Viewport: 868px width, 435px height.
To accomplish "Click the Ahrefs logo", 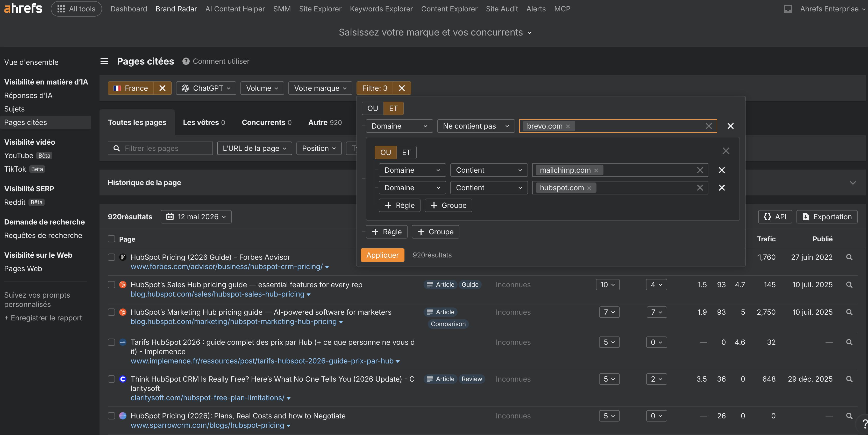I will pyautogui.click(x=23, y=9).
